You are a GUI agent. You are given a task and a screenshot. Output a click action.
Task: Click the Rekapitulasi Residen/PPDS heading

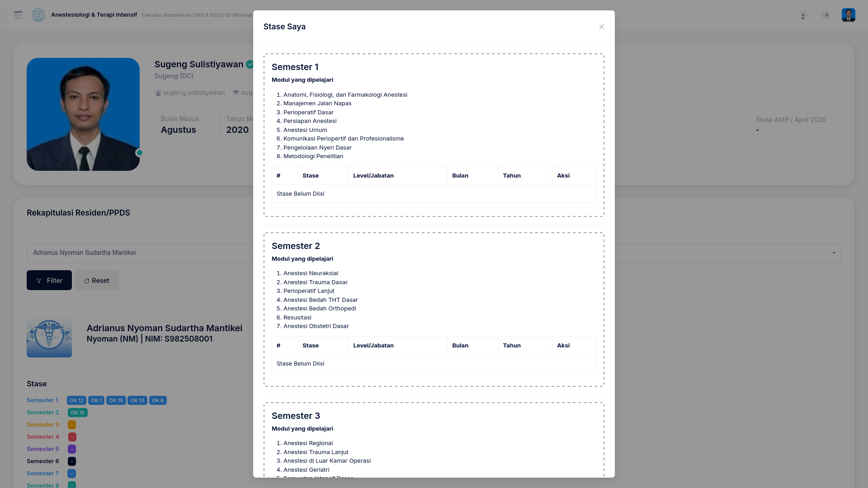point(78,213)
